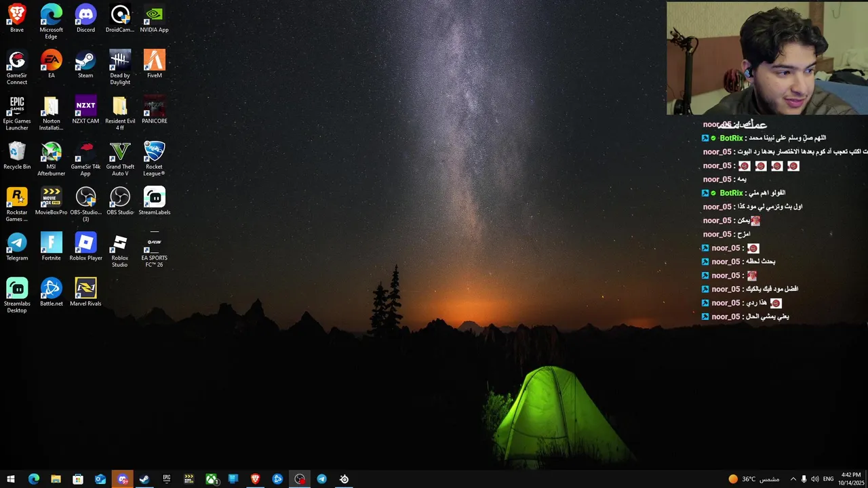Screen dimensions: 868x488
Task: Click the first BotRix chat message
Action: (764, 138)
